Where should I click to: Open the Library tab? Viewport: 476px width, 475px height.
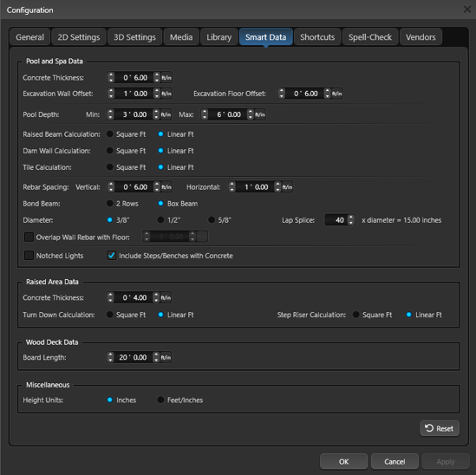click(219, 37)
